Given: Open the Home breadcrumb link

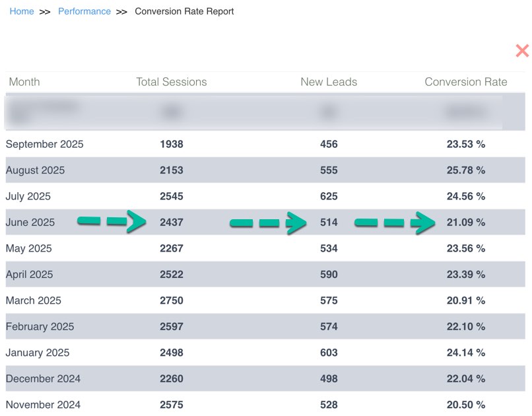Looking at the screenshot, I should click(x=22, y=11).
